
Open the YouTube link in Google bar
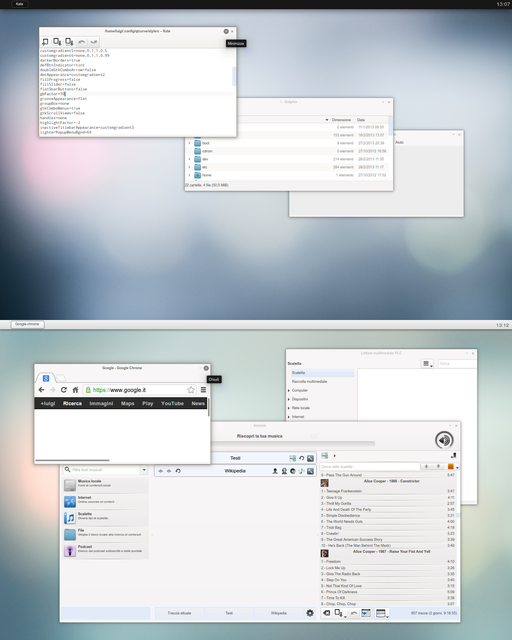point(172,403)
